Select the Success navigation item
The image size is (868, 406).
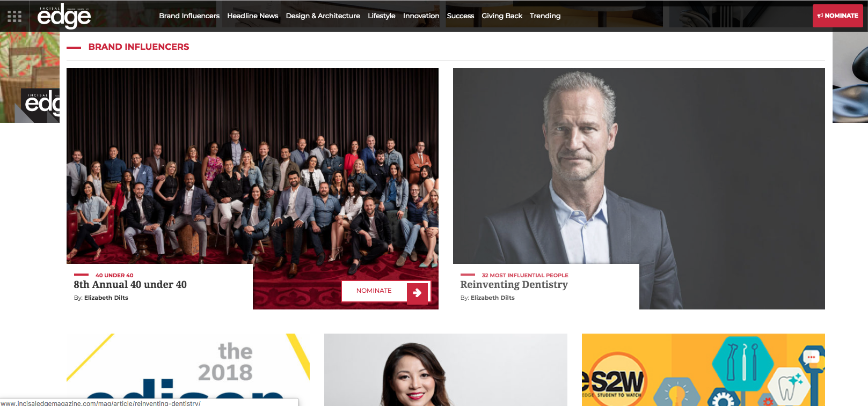click(x=460, y=16)
